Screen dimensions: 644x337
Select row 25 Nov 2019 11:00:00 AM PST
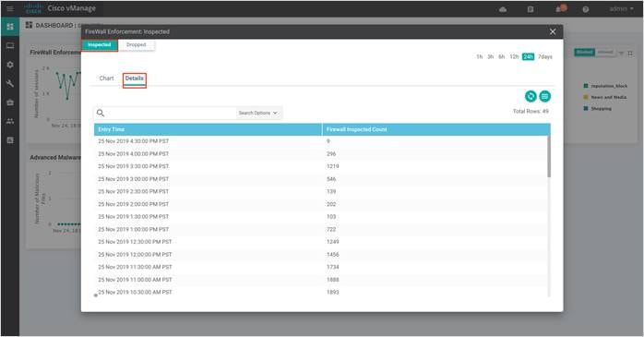pyautogui.click(x=321, y=280)
